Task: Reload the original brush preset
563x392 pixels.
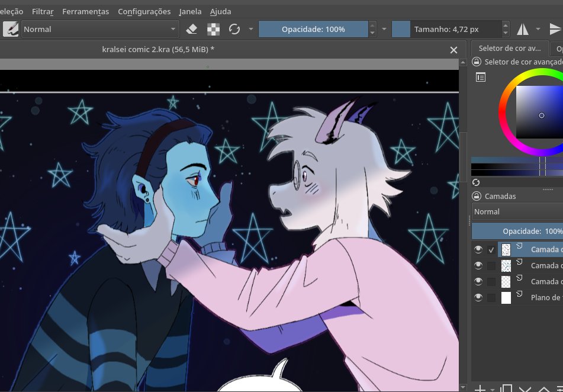Action: coord(234,29)
